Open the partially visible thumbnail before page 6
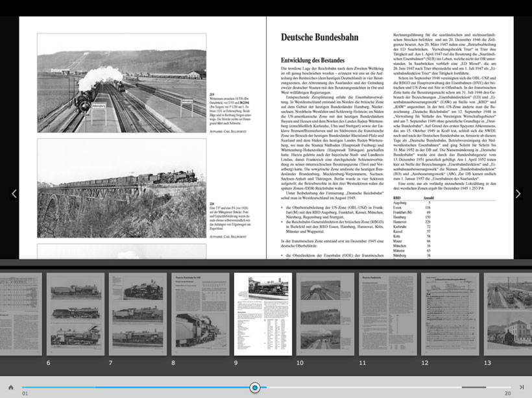 tap(21, 314)
